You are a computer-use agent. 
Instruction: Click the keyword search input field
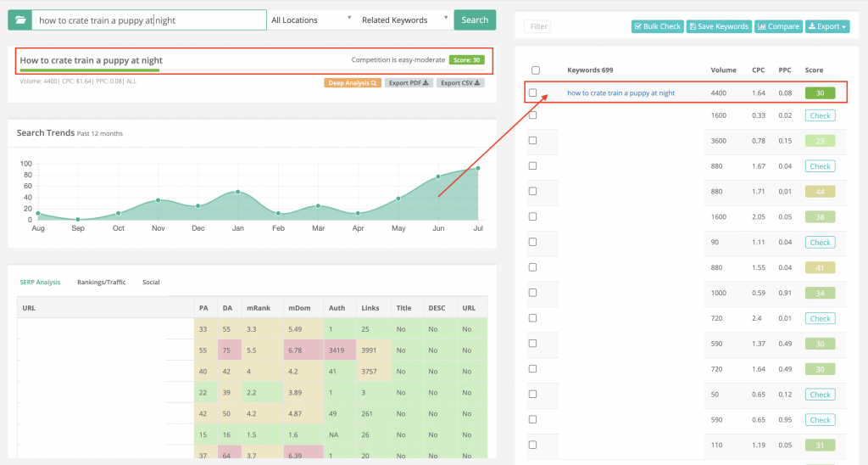pyautogui.click(x=149, y=20)
